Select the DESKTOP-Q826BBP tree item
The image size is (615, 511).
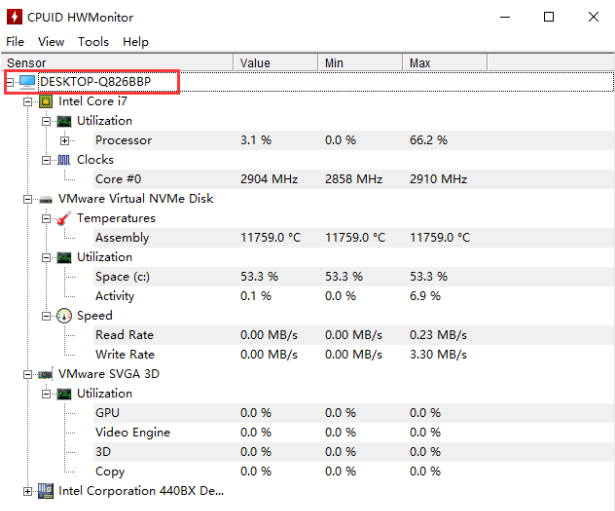(x=96, y=82)
